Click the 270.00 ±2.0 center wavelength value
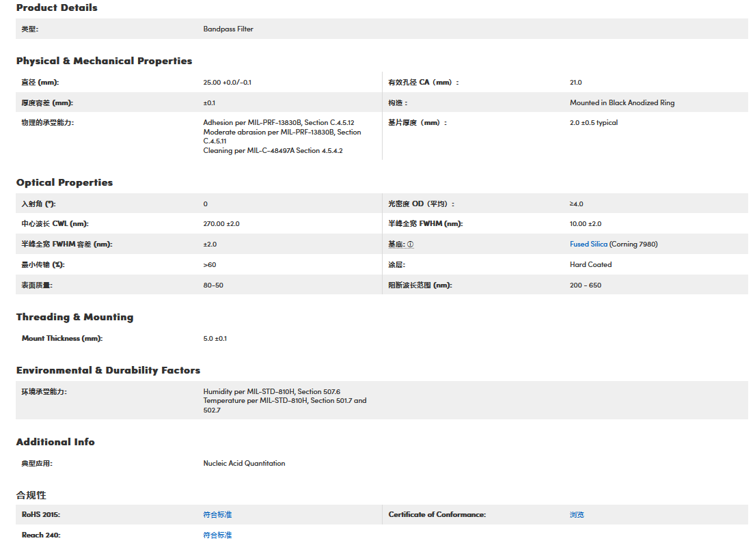Image resolution: width=755 pixels, height=560 pixels. tap(221, 224)
